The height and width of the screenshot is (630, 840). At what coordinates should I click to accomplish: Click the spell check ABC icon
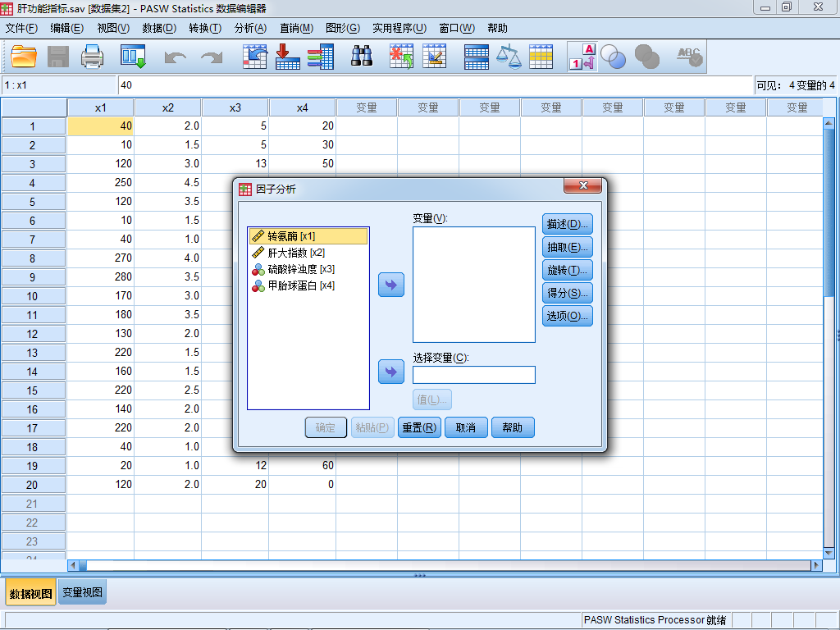pyautogui.click(x=689, y=57)
